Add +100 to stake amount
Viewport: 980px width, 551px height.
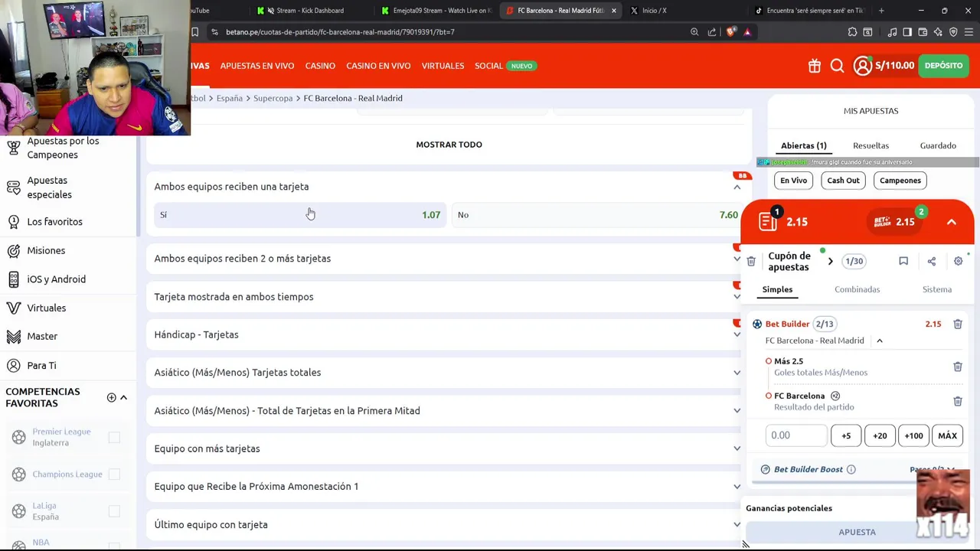[913, 435]
